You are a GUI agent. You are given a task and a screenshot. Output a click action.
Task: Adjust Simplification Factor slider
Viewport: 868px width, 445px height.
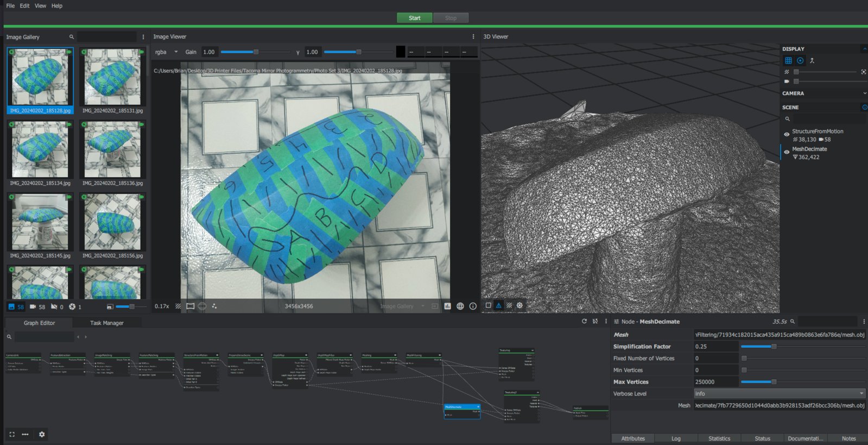pyautogui.click(x=803, y=346)
